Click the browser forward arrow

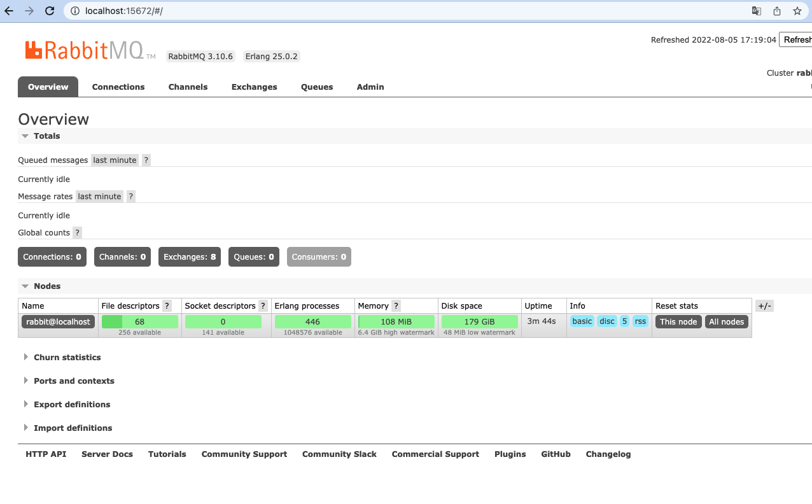(x=29, y=11)
